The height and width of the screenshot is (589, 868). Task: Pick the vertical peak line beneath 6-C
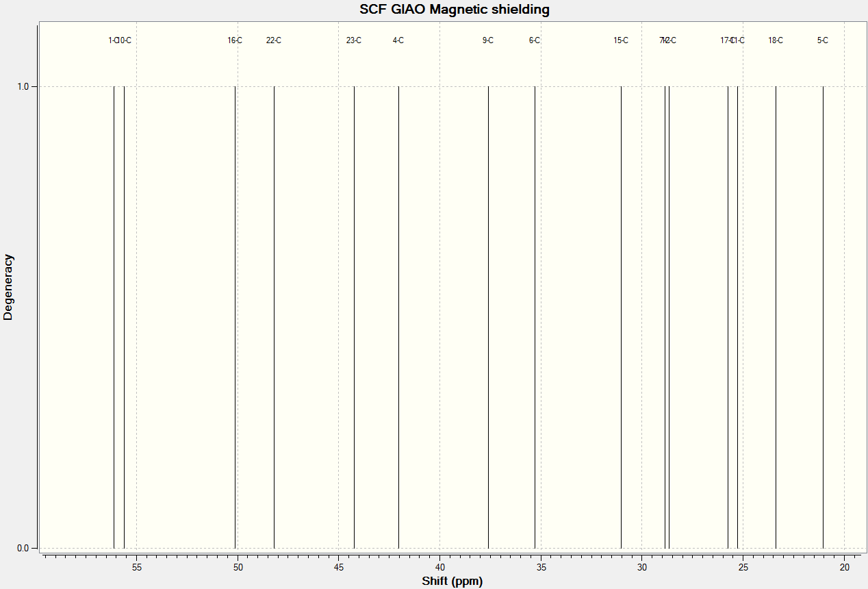click(x=535, y=317)
